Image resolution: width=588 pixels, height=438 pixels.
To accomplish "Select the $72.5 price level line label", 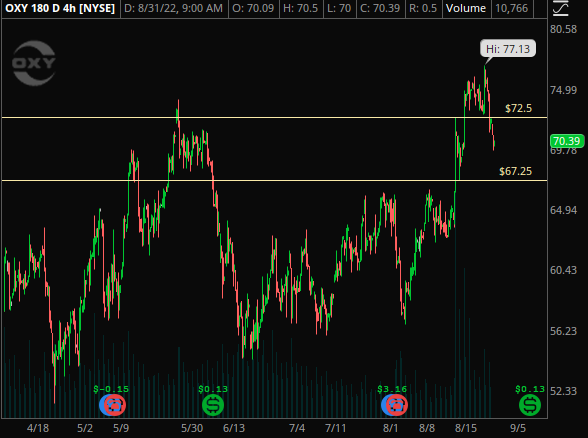I will pyautogui.click(x=518, y=108).
